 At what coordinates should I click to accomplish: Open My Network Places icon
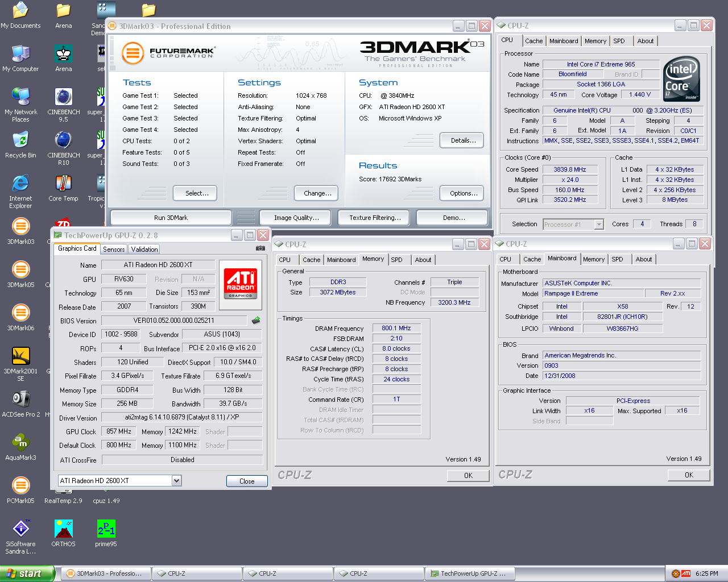(20, 105)
